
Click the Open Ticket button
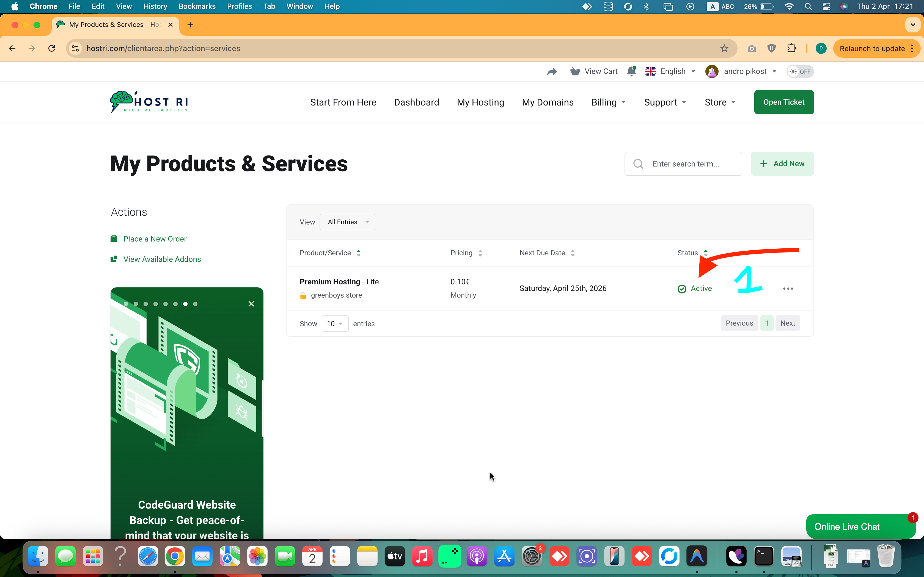coord(783,102)
